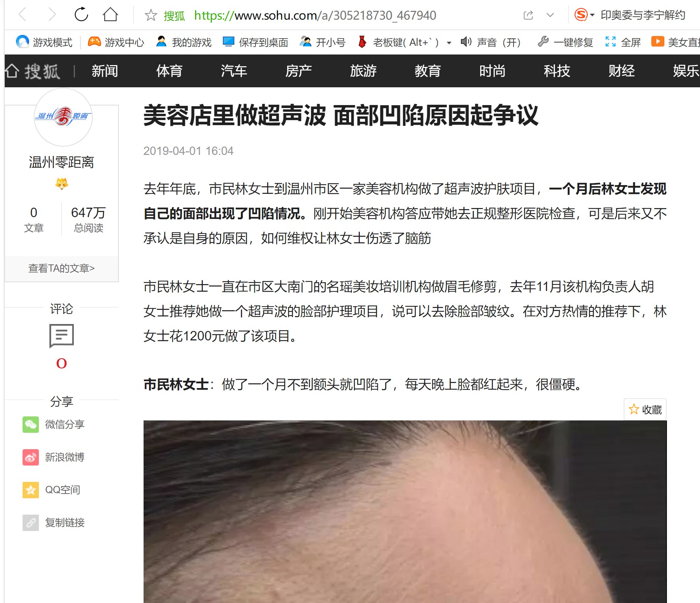700x603 pixels.
Task: Click the 0 文章 stat
Action: (x=34, y=220)
